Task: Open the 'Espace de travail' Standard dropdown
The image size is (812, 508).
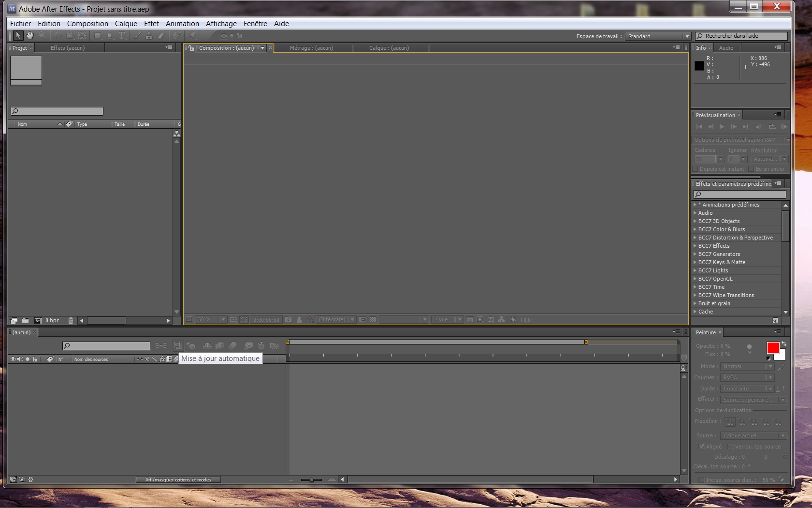Action: coord(658,36)
